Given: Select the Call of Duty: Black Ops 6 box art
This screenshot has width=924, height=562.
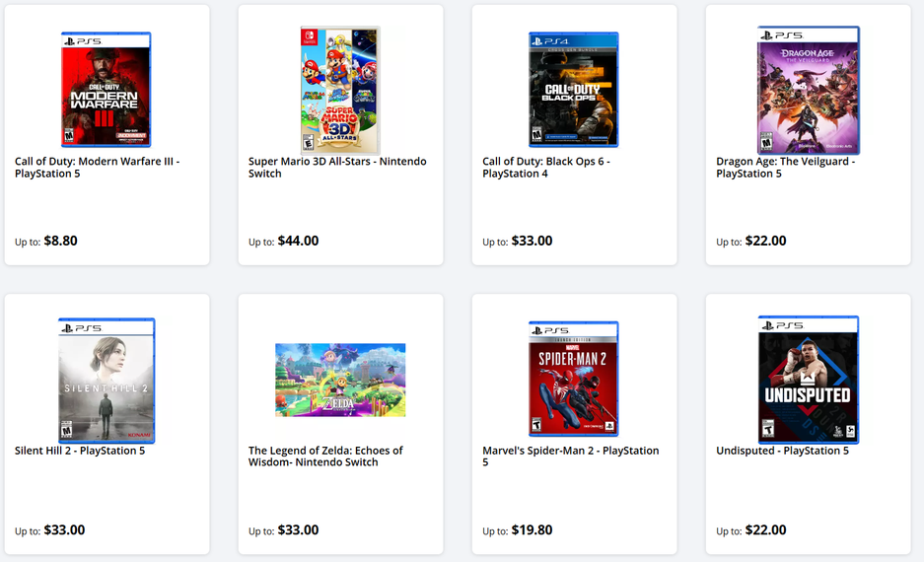Looking at the screenshot, I should tap(574, 91).
